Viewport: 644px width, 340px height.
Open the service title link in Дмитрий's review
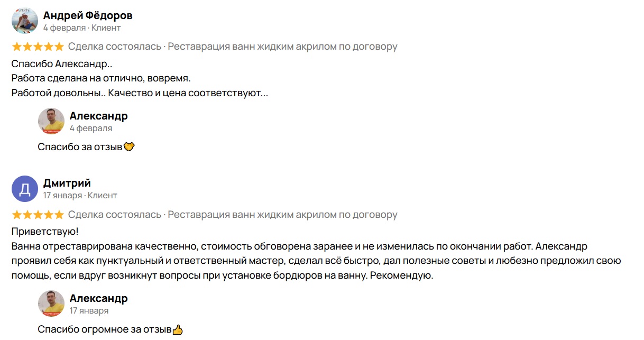pos(282,215)
